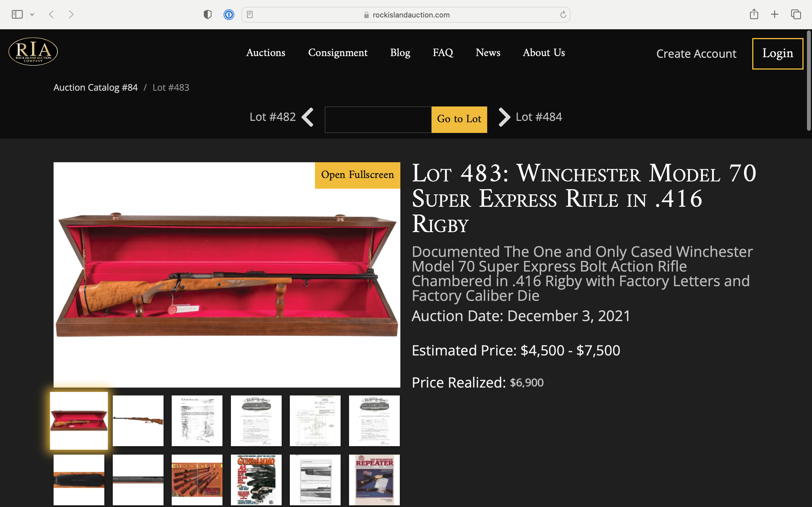Open the Share sheet icon

point(754,14)
